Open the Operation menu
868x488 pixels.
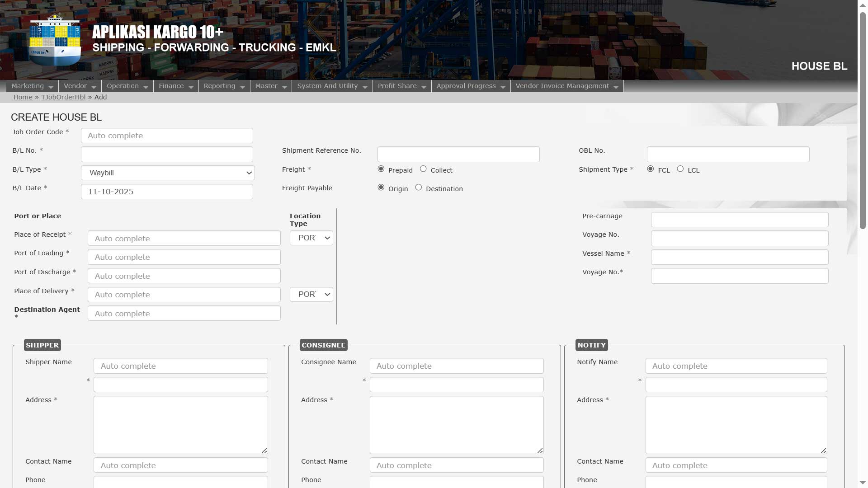[127, 86]
